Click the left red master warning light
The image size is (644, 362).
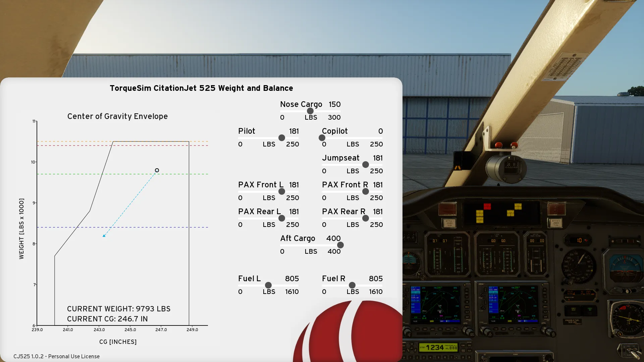point(447,209)
